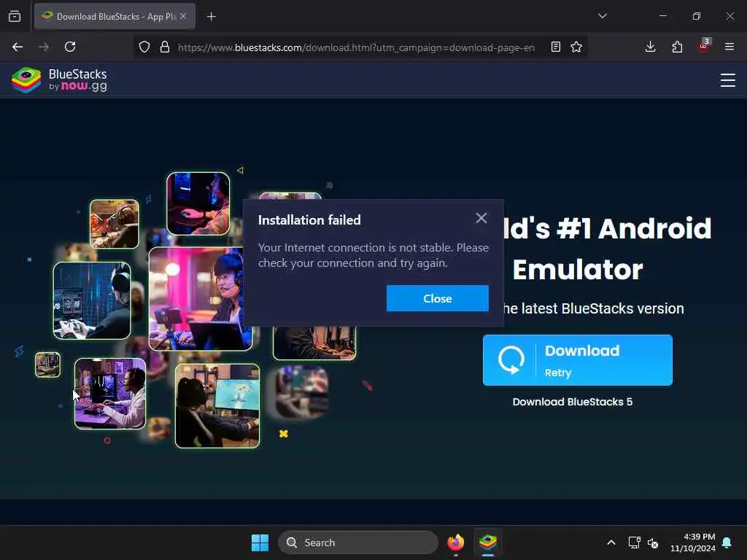Image resolution: width=747 pixels, height=560 pixels.
Task: Click the taskbar Search box
Action: (x=357, y=542)
